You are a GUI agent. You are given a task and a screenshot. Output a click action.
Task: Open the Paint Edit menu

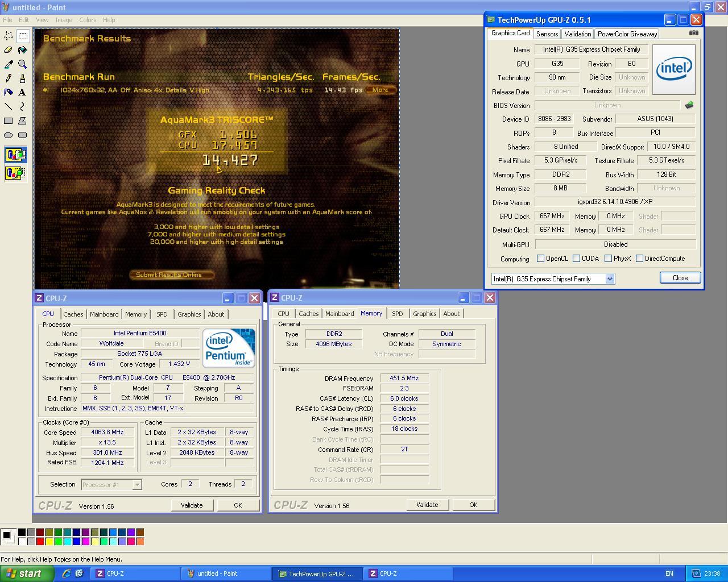click(x=24, y=20)
